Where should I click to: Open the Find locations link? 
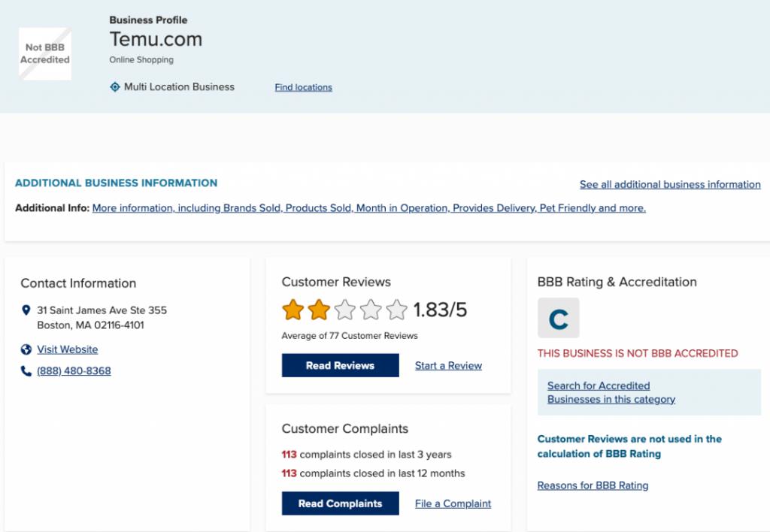click(x=304, y=87)
